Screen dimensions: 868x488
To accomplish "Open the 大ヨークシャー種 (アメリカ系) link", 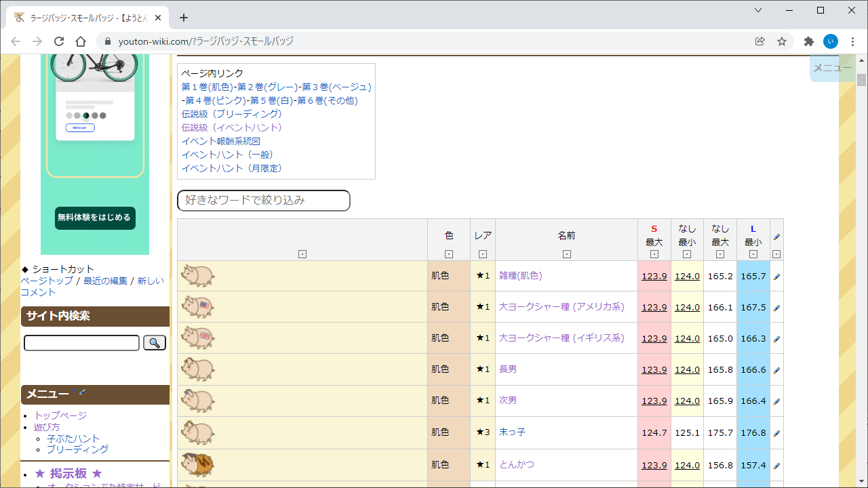I will tap(561, 307).
